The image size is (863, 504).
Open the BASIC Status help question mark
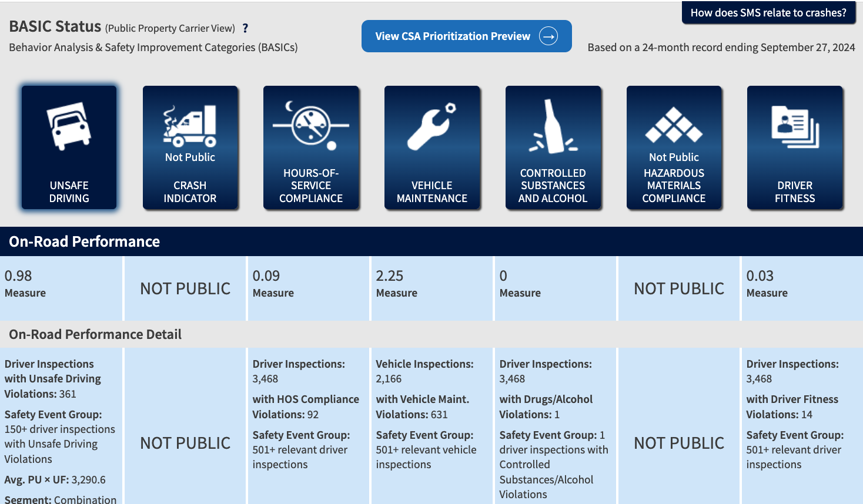[245, 27]
